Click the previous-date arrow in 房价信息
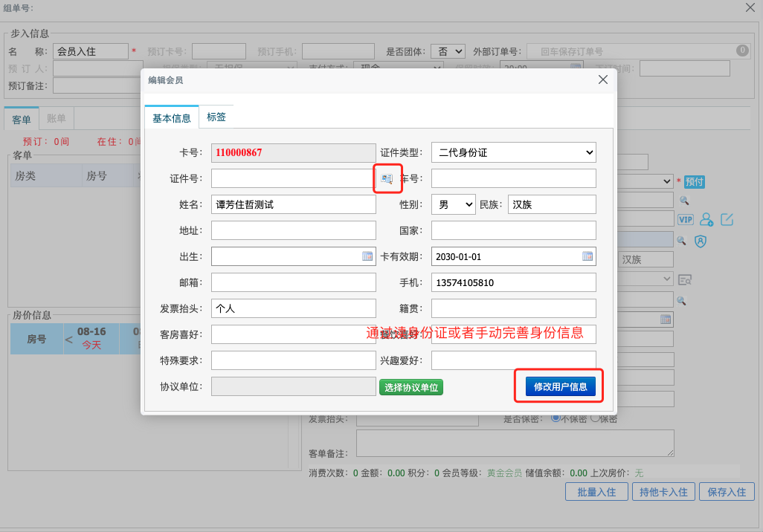 (68, 340)
